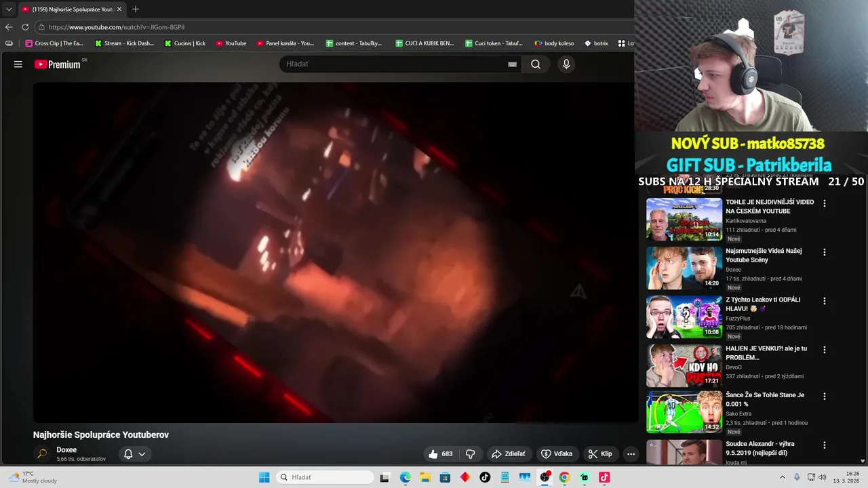
Task: Open thumbnail of Šance Že Se Tohle Stane
Action: [684, 411]
